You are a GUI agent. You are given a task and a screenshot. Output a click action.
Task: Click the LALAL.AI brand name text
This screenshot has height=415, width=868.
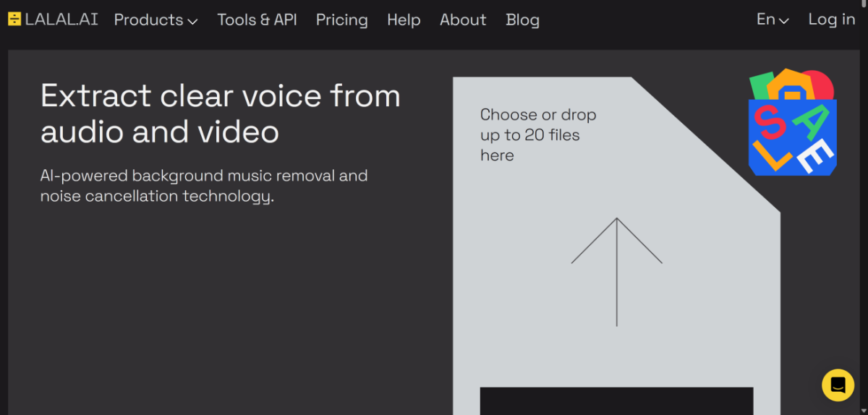click(61, 20)
